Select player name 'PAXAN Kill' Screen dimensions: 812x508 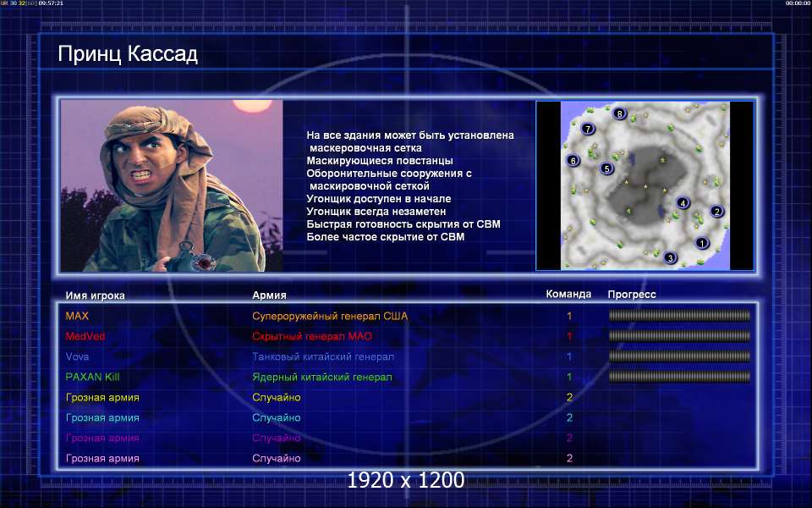pos(92,377)
